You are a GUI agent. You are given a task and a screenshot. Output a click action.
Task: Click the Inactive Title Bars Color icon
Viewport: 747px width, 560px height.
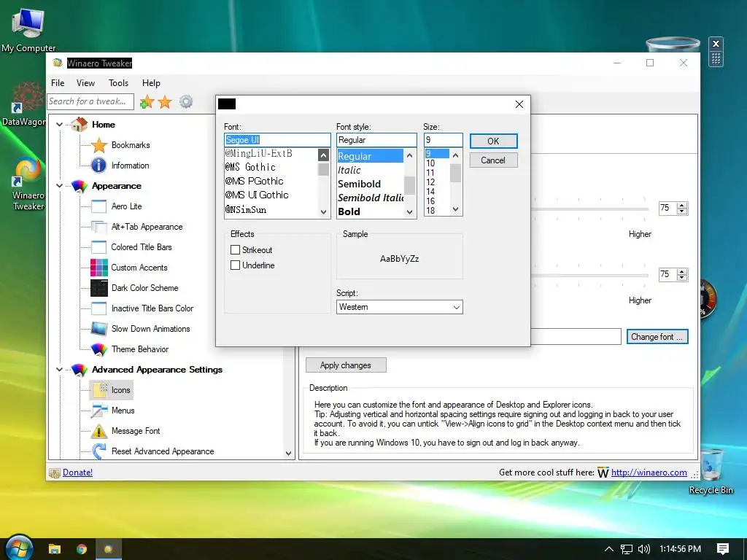point(98,308)
